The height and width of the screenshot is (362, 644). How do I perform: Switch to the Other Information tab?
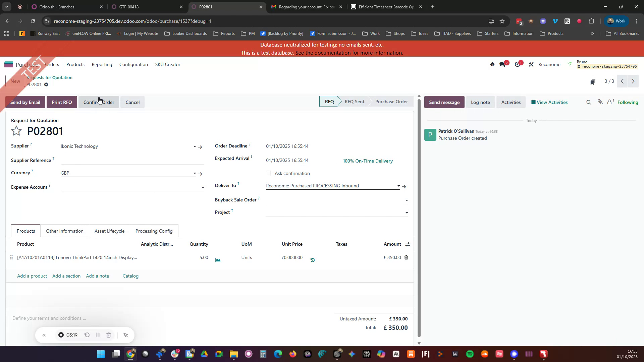[64, 231]
